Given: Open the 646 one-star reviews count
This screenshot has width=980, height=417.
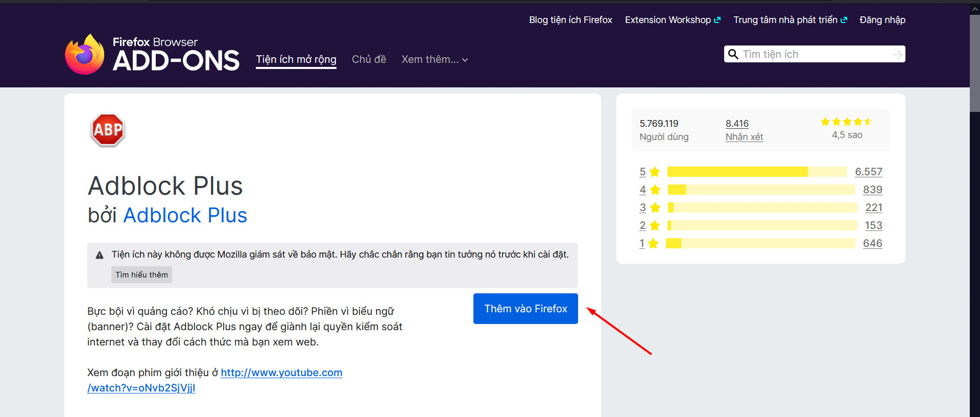Looking at the screenshot, I should (x=873, y=243).
